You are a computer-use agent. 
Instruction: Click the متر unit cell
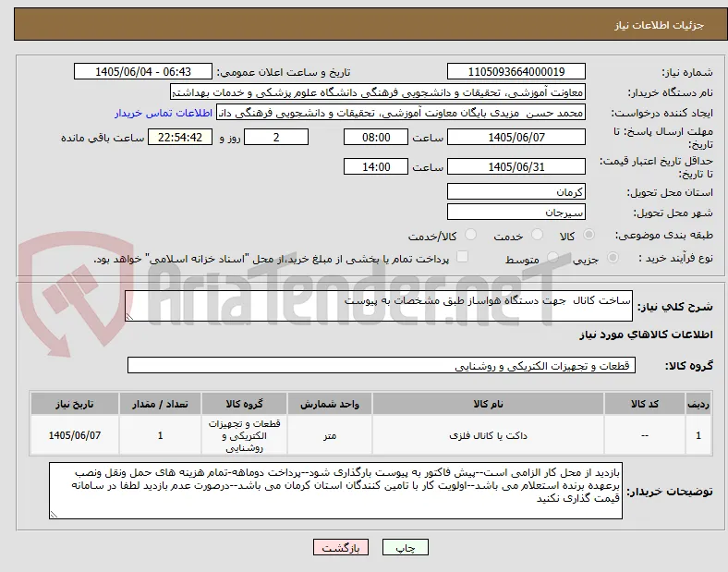point(330,435)
